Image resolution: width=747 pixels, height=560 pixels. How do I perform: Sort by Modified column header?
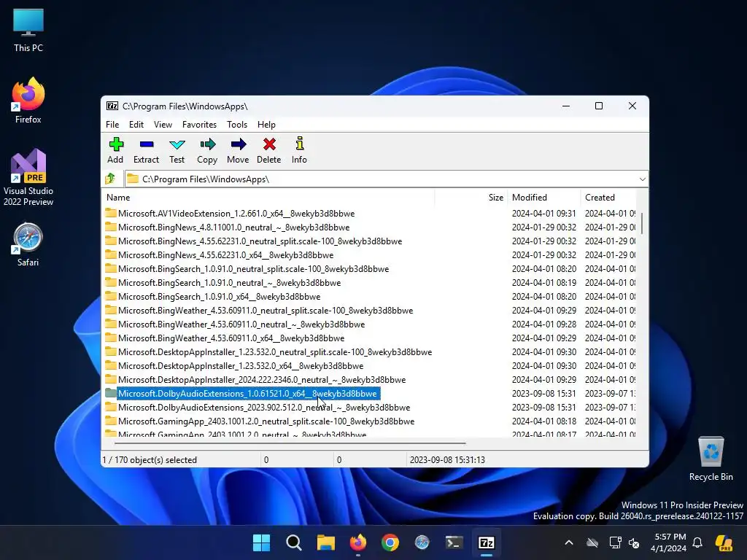[543, 197]
